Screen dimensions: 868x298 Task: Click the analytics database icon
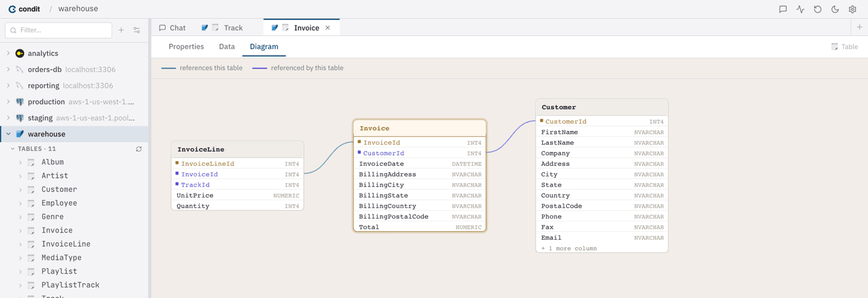click(20, 53)
